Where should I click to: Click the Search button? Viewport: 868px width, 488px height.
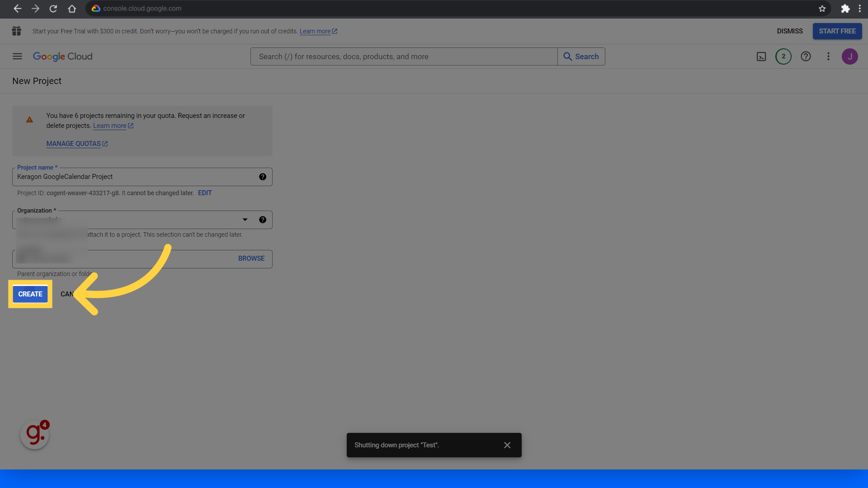coord(581,56)
